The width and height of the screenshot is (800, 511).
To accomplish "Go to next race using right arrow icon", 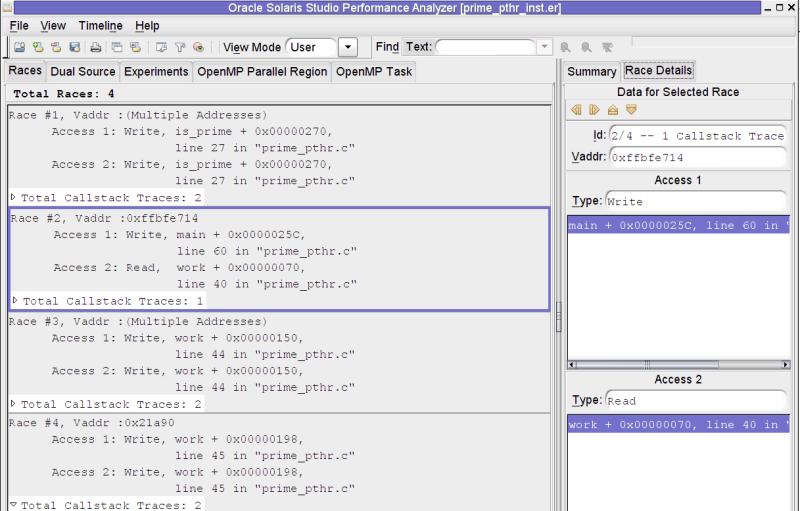I will click(x=594, y=110).
